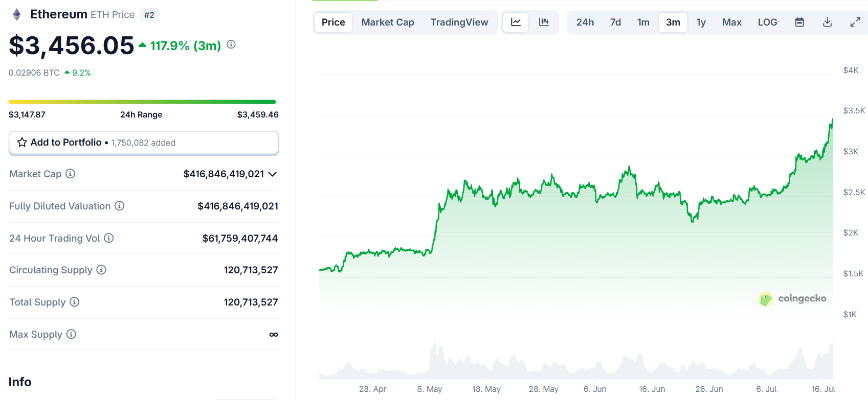Click the Info section heading

[20, 382]
